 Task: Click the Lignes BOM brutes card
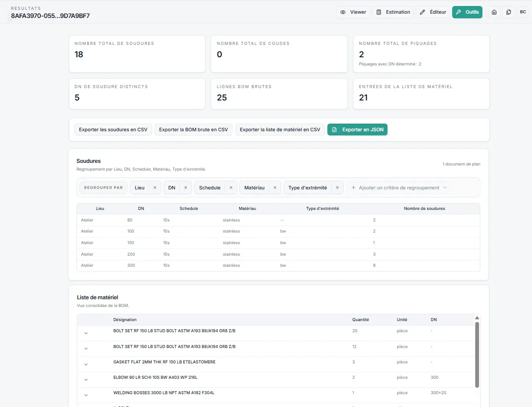[279, 94]
